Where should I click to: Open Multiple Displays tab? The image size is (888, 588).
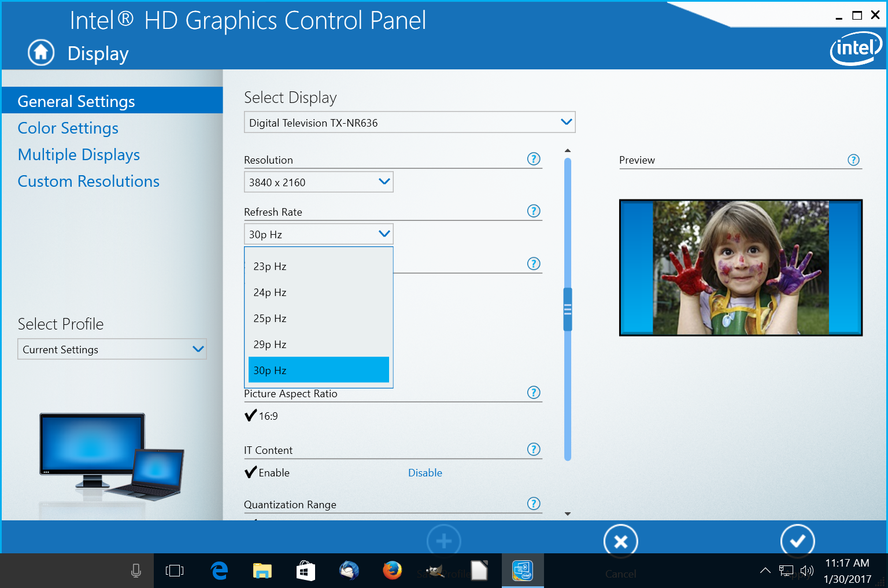tap(79, 154)
